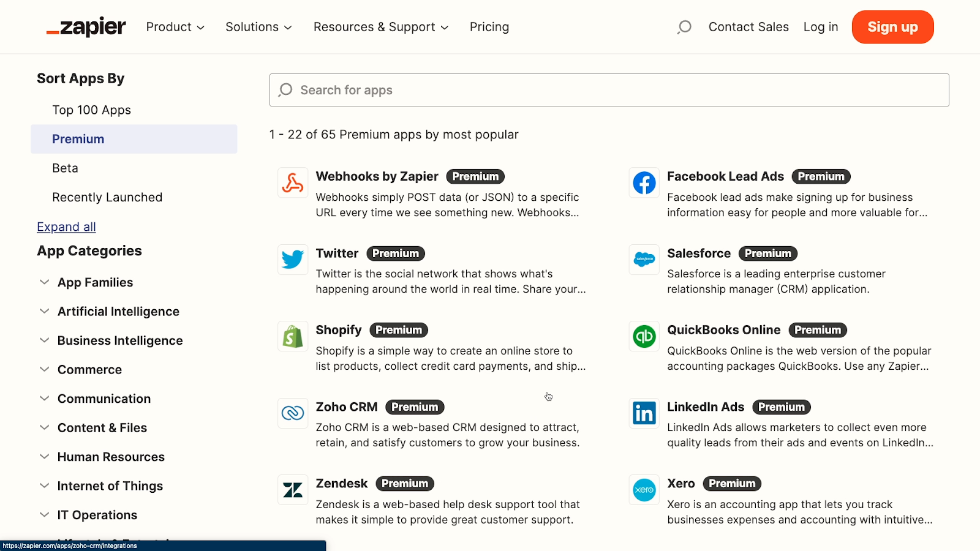
Task: Click the orange Sign up button
Action: (892, 27)
